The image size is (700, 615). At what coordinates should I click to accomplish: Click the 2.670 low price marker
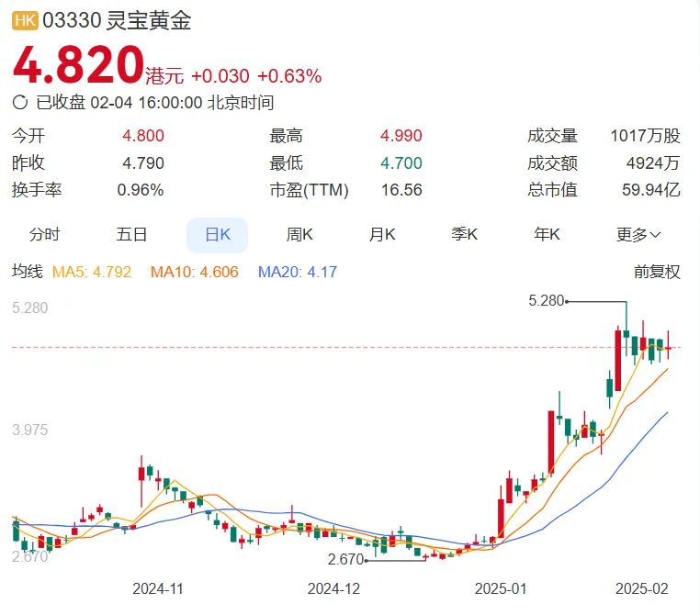(x=346, y=559)
